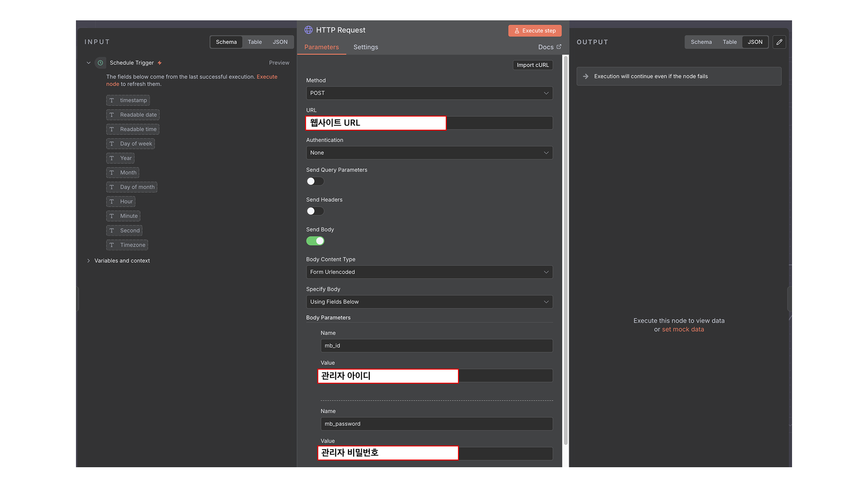Open the Method dropdown showing POST

429,93
